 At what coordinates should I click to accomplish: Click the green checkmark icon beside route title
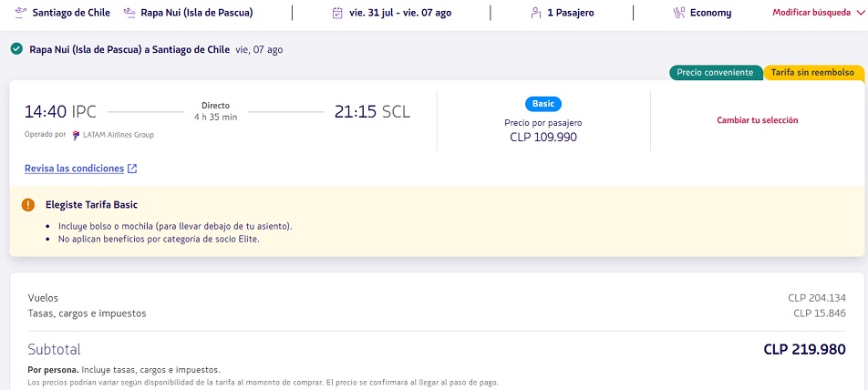[x=16, y=49]
